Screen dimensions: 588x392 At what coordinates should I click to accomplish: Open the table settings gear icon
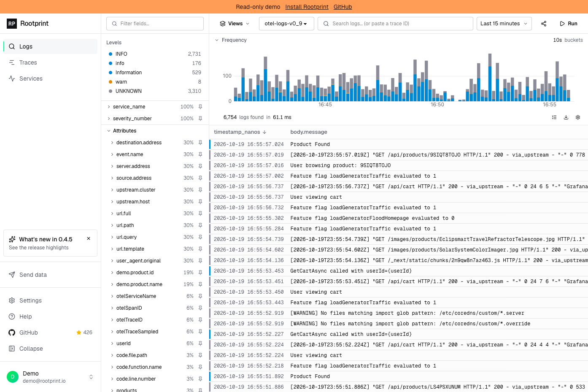click(578, 117)
